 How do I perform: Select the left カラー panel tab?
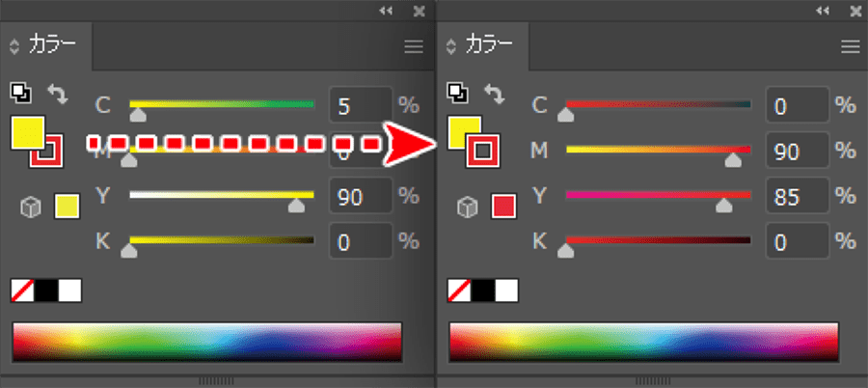46,46
